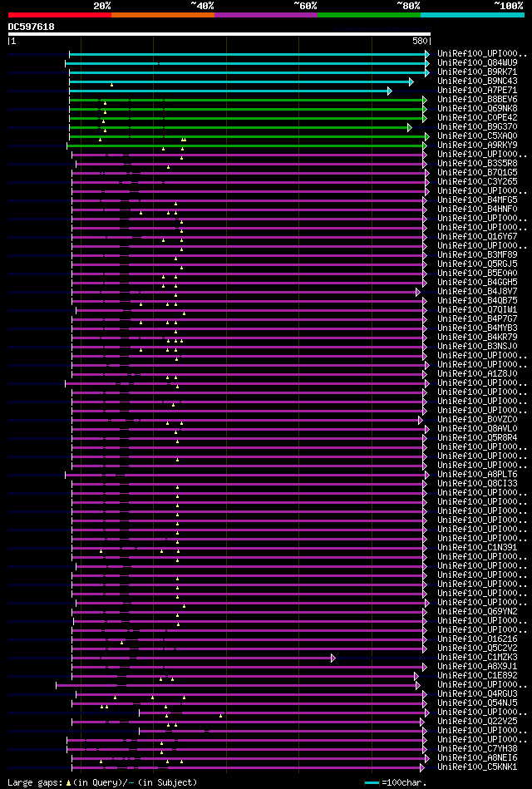
Task: Select the UniRef100_A8PLT6 label
Action: point(477,474)
